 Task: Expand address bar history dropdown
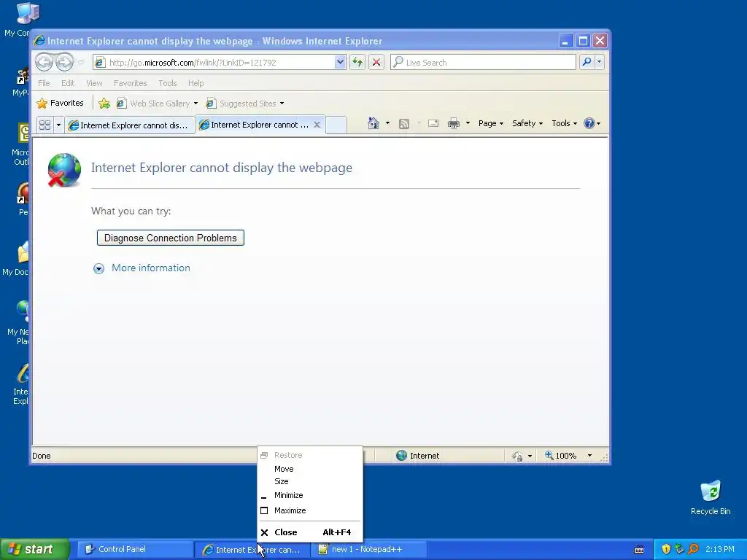[x=340, y=62]
